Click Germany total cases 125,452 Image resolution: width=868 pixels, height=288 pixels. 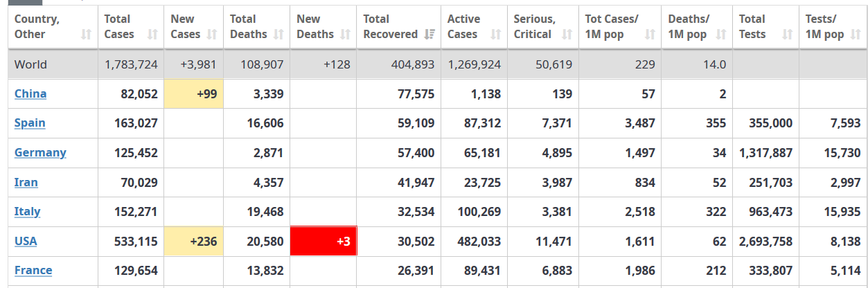pos(136,152)
